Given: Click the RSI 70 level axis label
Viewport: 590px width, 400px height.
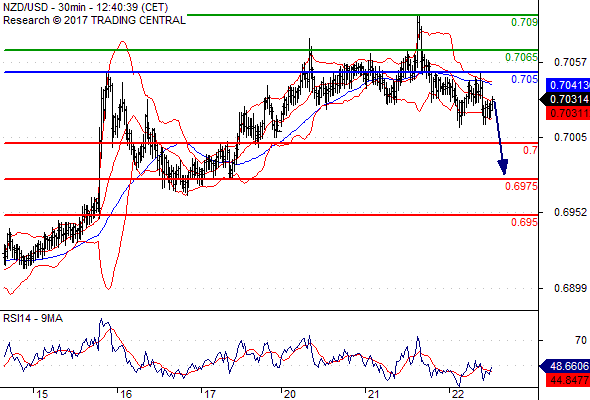Looking at the screenshot, I should (x=581, y=341).
